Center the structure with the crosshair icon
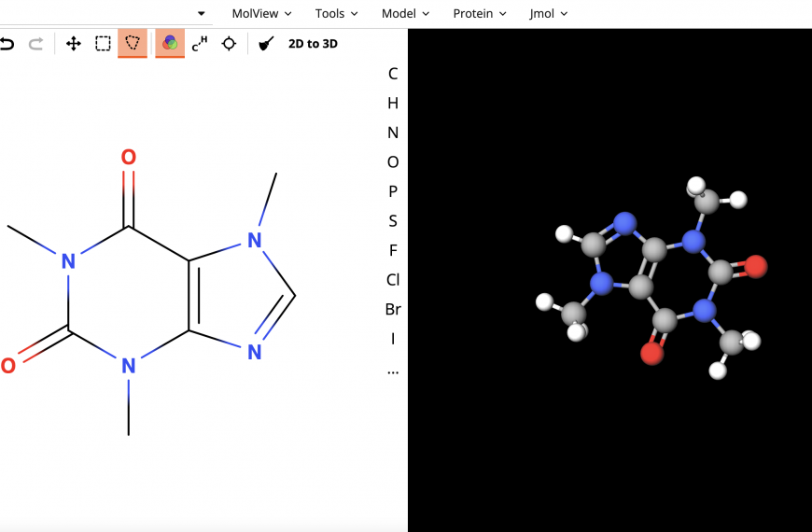The image size is (812, 532). point(229,44)
